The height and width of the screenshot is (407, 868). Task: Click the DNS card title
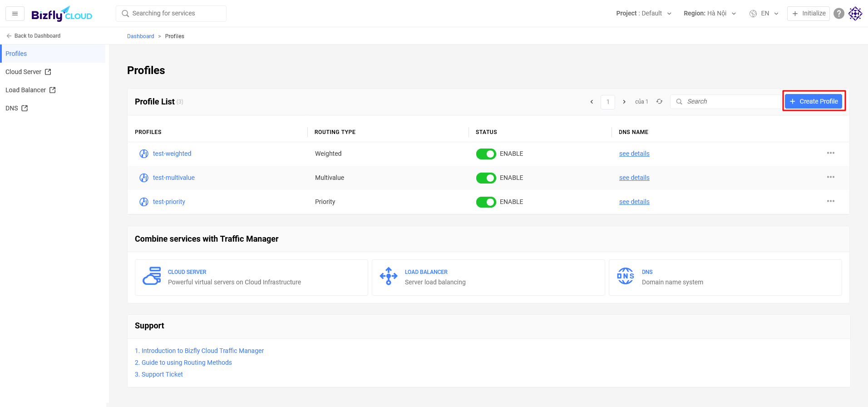tap(647, 272)
